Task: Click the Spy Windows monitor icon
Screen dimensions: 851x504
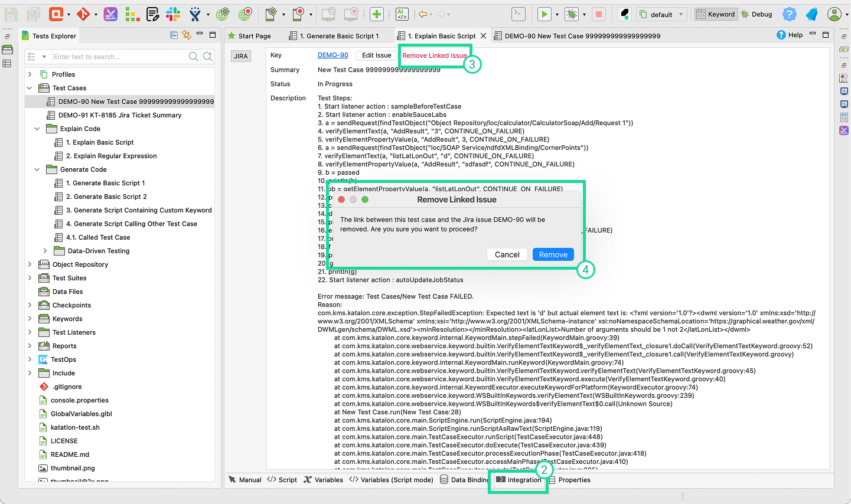Action: [329, 14]
